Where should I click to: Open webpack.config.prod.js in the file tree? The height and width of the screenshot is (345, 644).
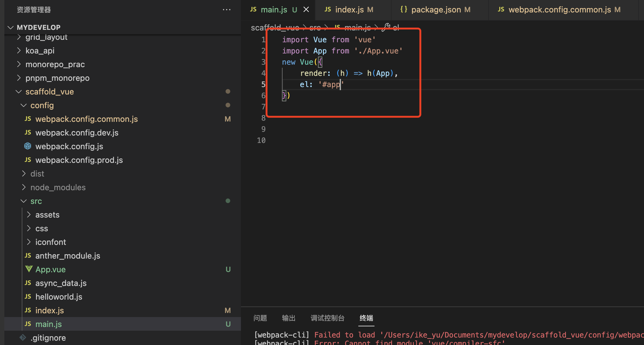click(x=79, y=160)
